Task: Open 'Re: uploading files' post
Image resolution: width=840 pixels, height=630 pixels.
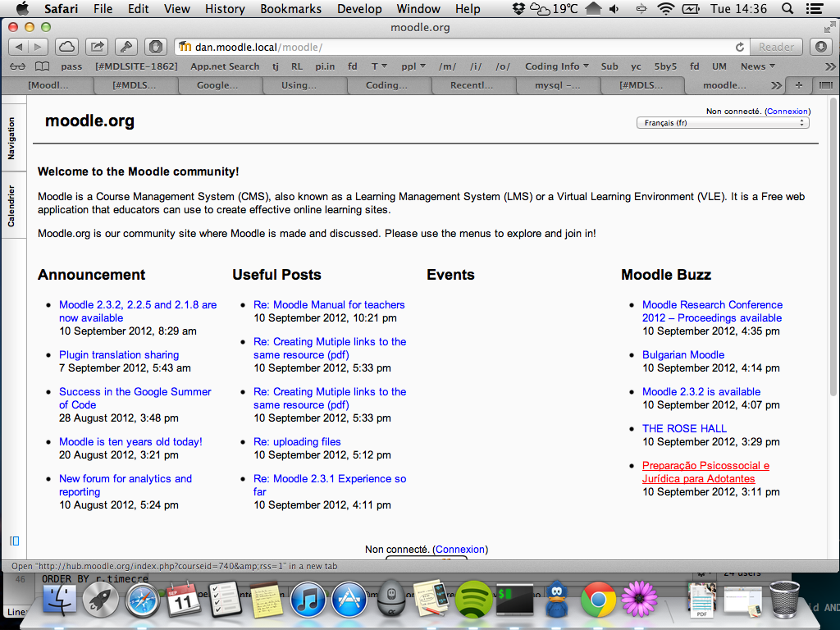Action: 297,442
